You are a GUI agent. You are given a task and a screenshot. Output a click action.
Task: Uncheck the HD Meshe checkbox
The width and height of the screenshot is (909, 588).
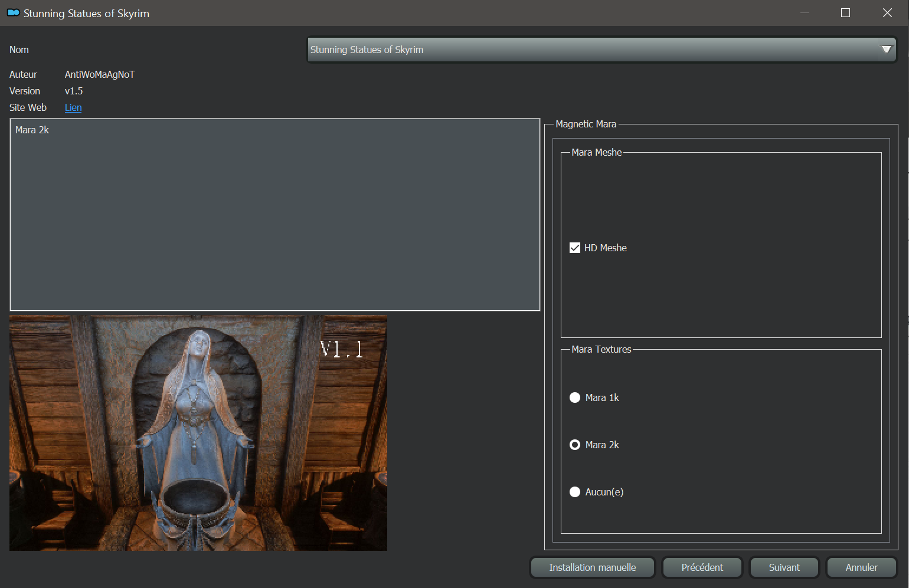[575, 248]
